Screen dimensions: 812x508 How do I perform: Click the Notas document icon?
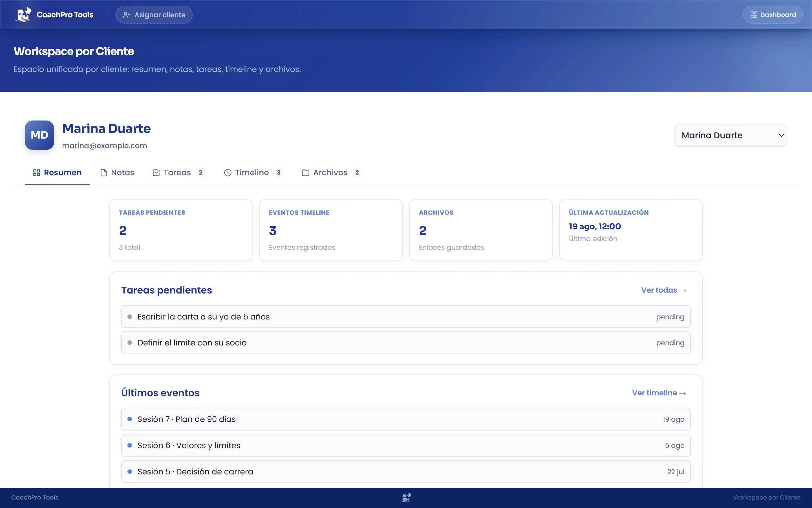[x=104, y=173]
